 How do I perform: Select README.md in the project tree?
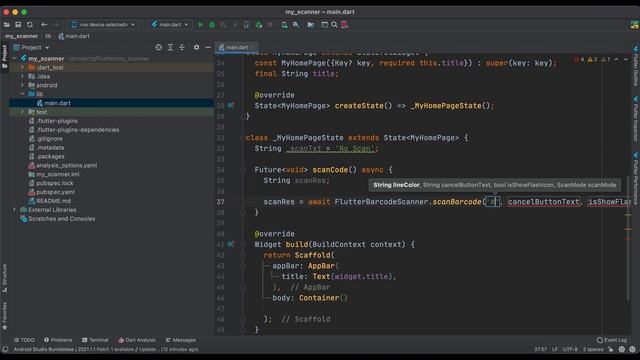click(x=53, y=201)
